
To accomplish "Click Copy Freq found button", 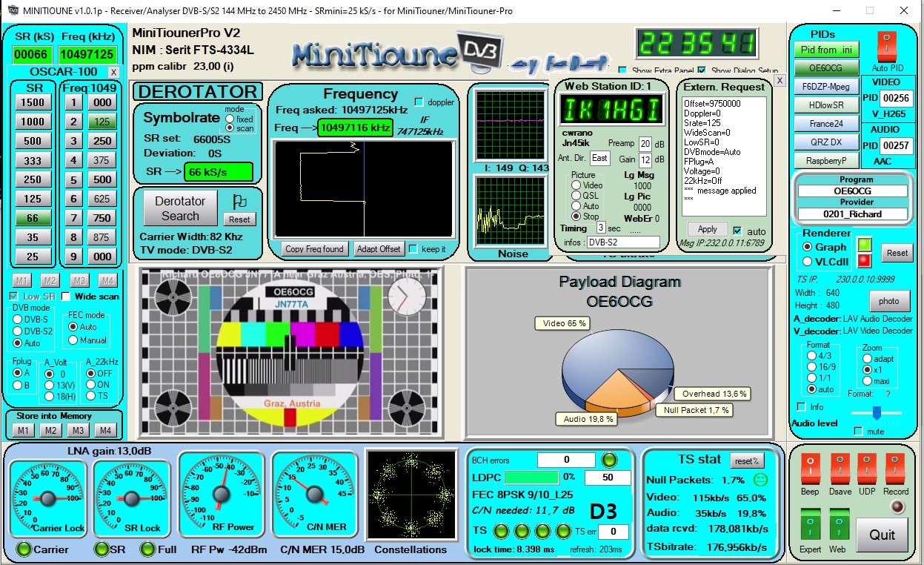I will tap(314, 249).
